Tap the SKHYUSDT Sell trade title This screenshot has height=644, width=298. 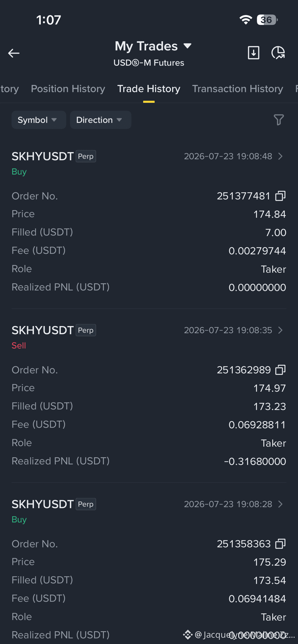[x=42, y=330]
